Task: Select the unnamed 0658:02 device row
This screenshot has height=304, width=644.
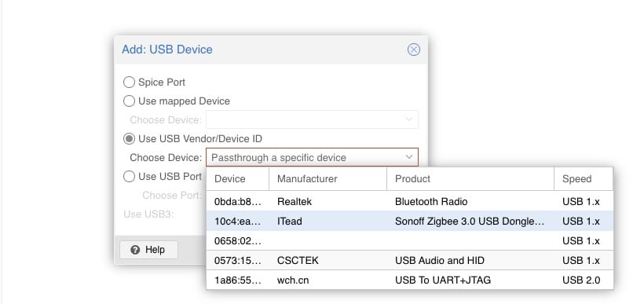Action: (409, 240)
